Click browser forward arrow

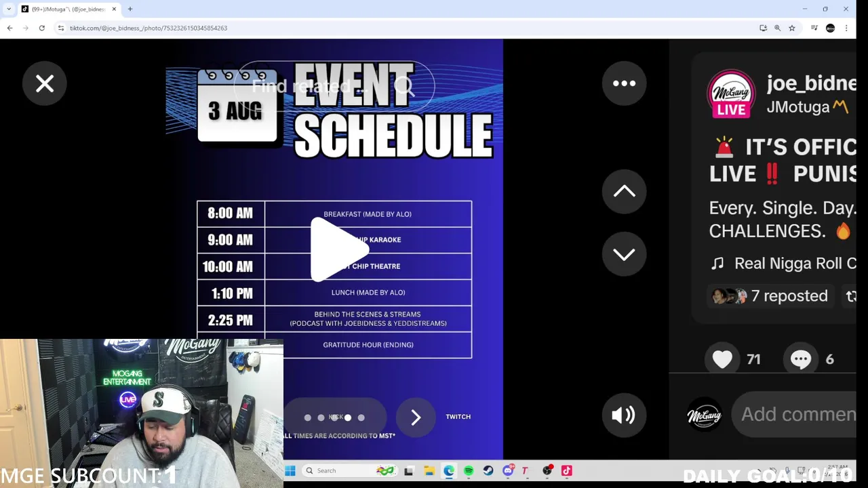pyautogui.click(x=26, y=28)
